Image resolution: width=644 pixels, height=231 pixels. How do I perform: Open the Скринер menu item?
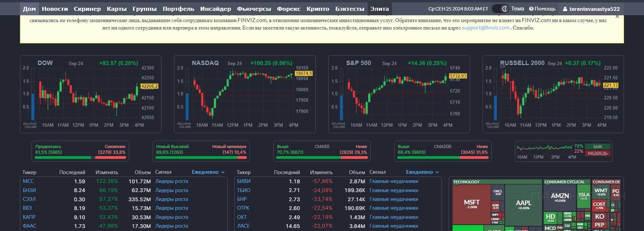coord(87,9)
